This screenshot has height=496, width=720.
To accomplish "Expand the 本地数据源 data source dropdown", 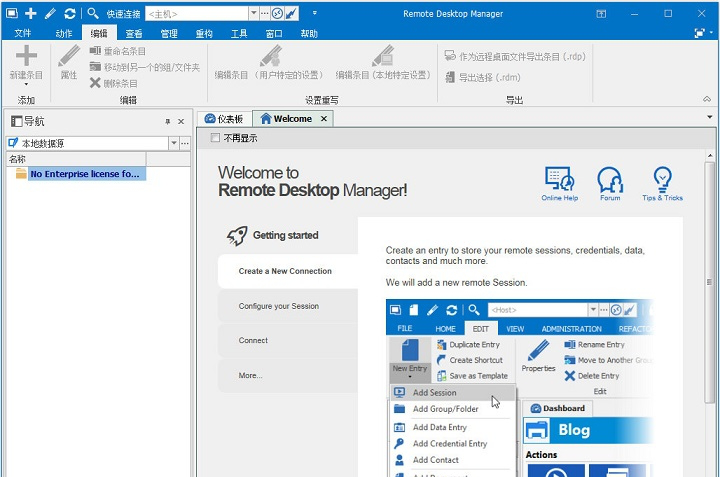I will point(174,143).
